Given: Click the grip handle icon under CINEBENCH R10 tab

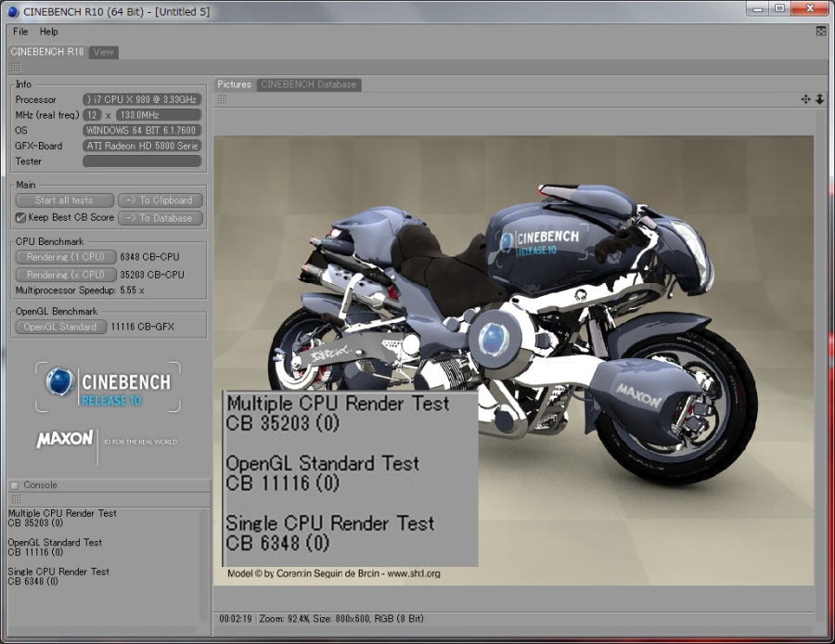Looking at the screenshot, I should pos(16,68).
